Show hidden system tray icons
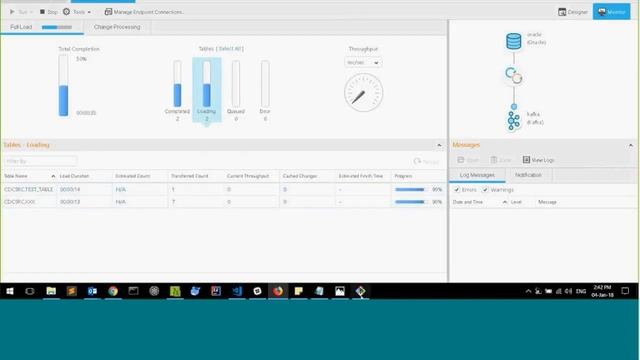Image resolution: width=640 pixels, height=360 pixels. tap(528, 291)
